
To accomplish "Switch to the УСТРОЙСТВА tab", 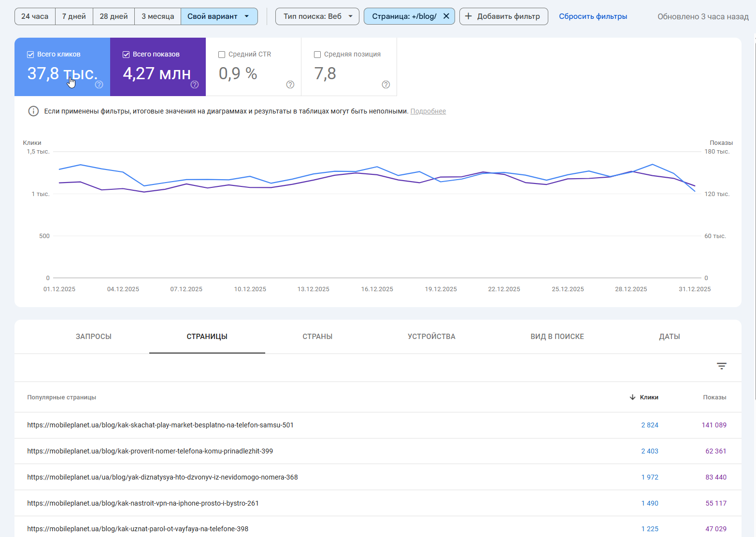I will 431,337.
